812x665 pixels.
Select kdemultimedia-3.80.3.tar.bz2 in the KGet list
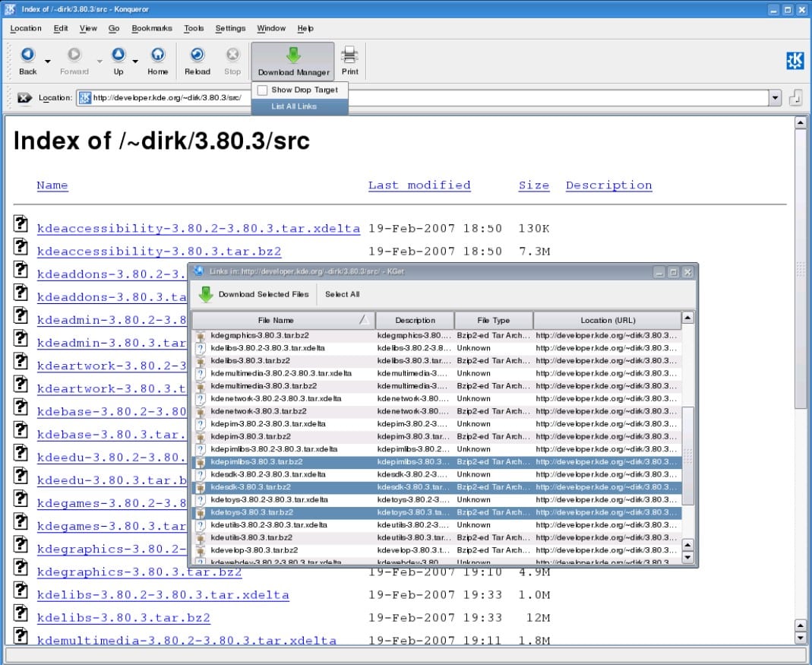point(437,386)
